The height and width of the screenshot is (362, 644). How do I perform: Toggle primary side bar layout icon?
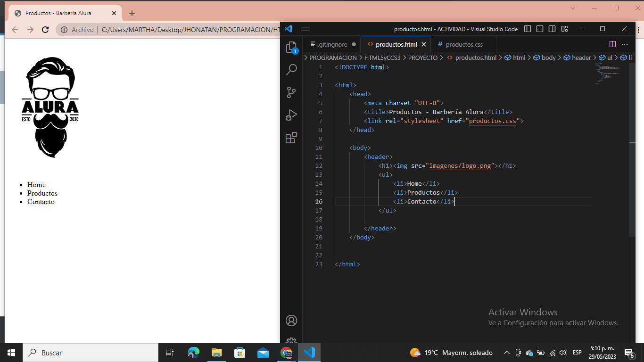click(x=528, y=29)
